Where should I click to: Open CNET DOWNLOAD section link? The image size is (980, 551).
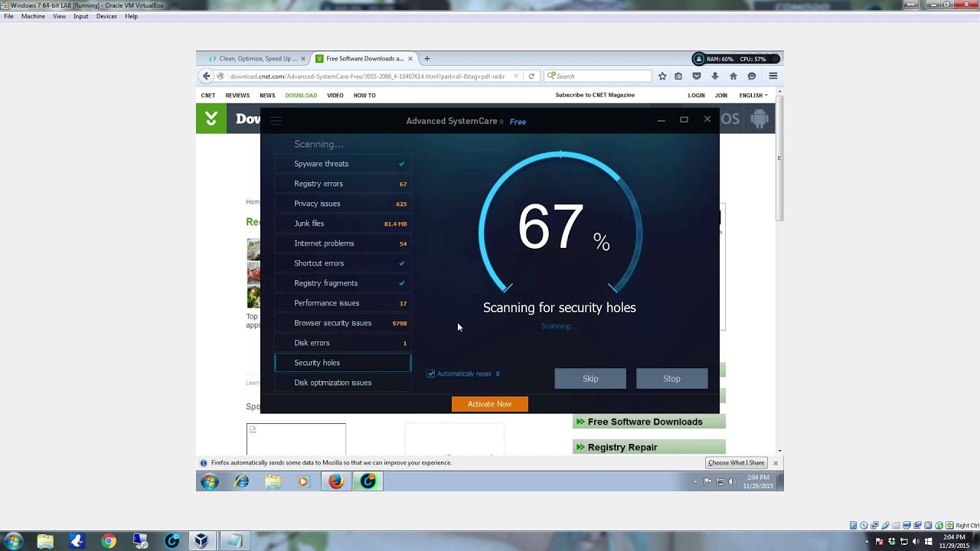click(x=301, y=96)
